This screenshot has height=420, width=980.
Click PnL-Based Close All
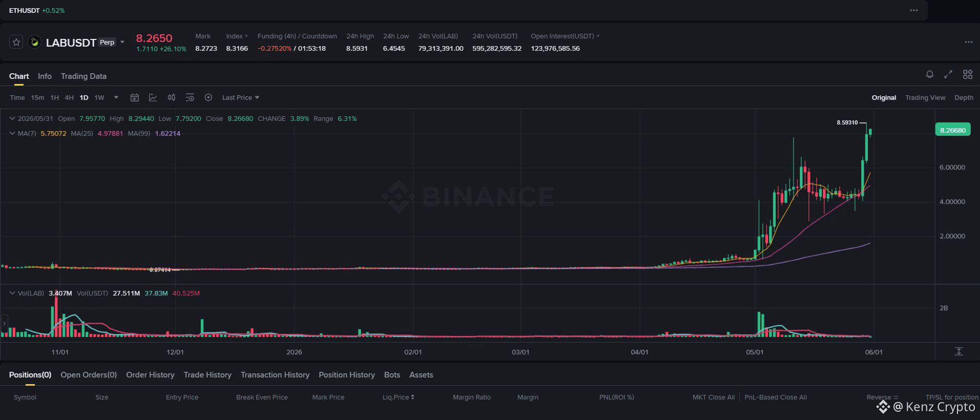pos(775,397)
